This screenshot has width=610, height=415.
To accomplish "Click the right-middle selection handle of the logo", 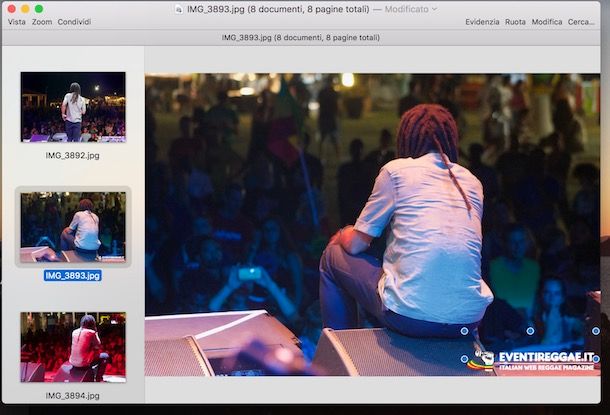I will click(x=596, y=359).
